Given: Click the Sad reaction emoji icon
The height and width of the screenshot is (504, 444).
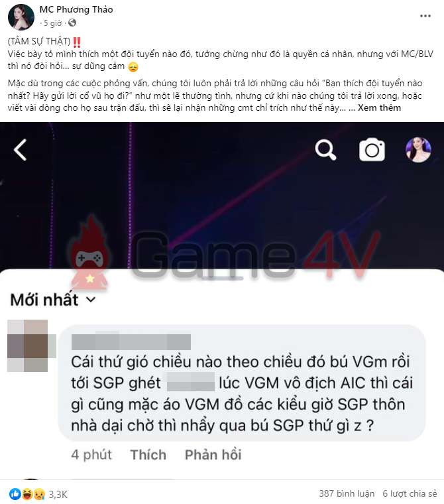Looking at the screenshot, I should pyautogui.click(x=39, y=493).
